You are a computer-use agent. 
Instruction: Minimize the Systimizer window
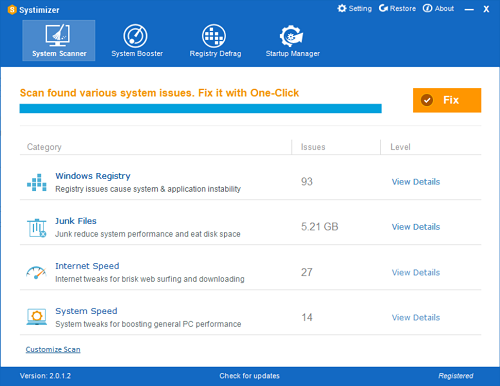click(469, 9)
